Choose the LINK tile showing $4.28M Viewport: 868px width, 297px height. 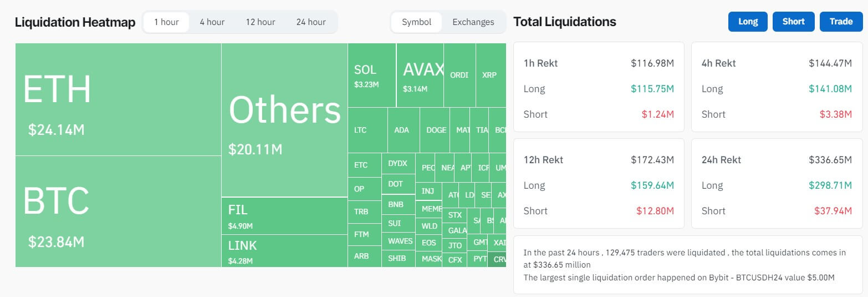pos(284,251)
